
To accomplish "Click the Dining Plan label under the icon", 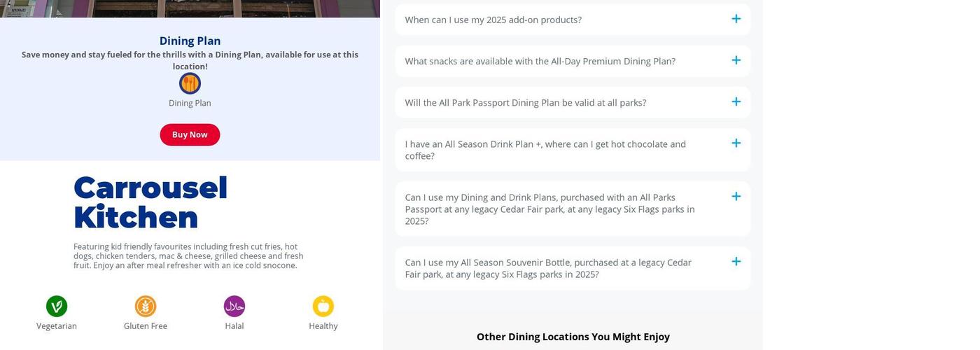I will 190,103.
